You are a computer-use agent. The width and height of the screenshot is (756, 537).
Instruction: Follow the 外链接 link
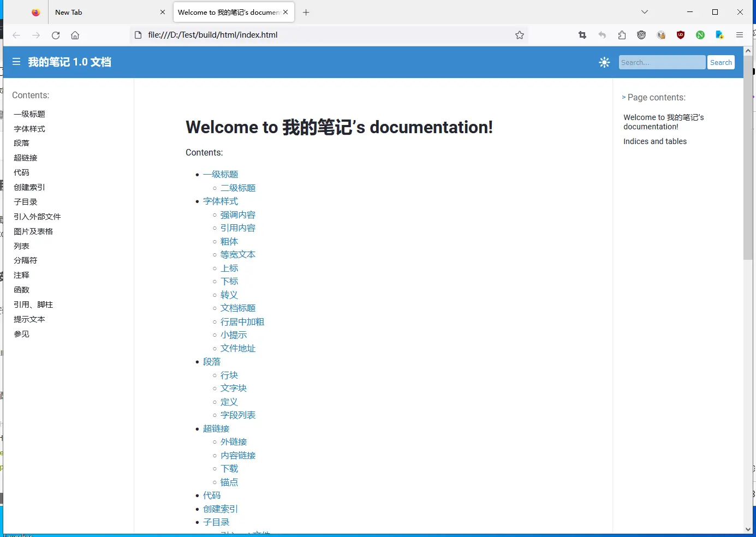point(234,441)
